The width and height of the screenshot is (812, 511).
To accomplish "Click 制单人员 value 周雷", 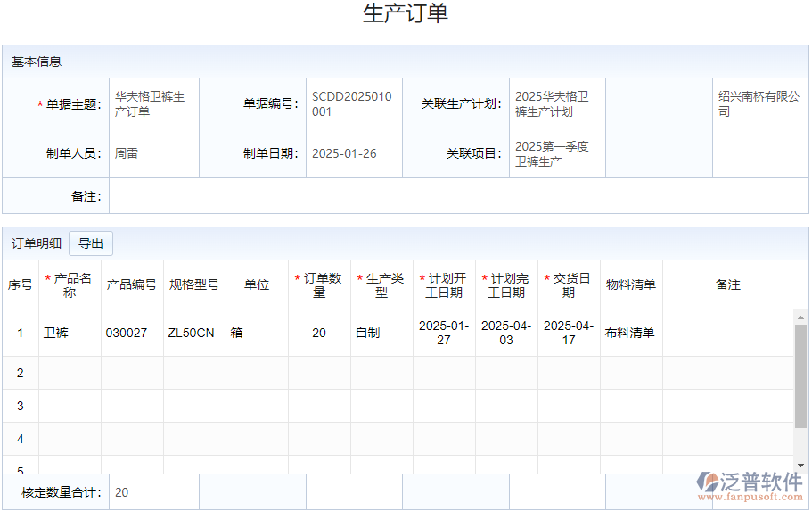I will (x=127, y=153).
